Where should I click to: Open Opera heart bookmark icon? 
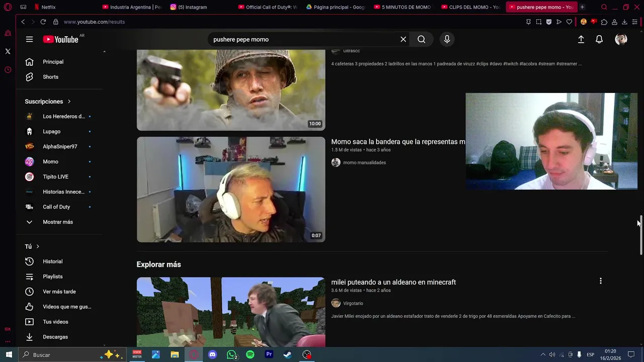pyautogui.click(x=569, y=22)
